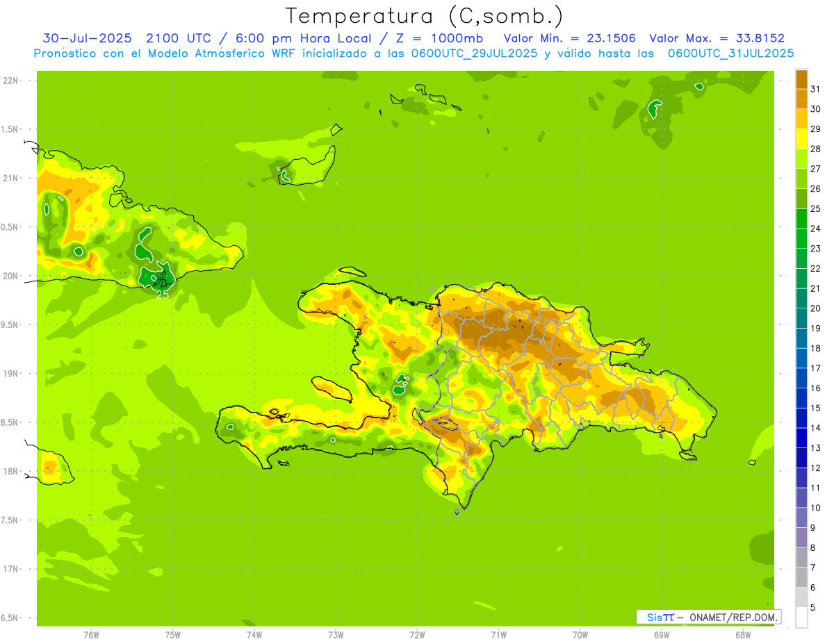
Task: Click the white '25' contour label near Cuba
Action: click(162, 295)
